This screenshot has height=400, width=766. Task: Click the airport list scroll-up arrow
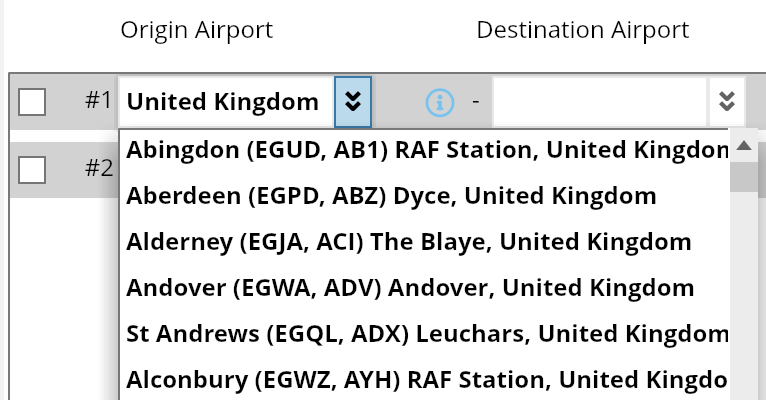(x=743, y=146)
